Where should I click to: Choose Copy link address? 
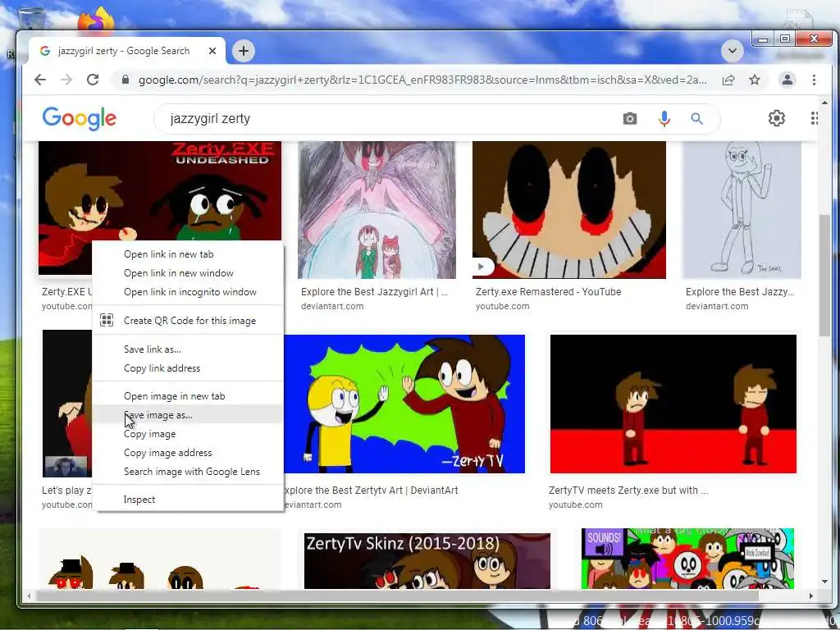(x=188, y=368)
